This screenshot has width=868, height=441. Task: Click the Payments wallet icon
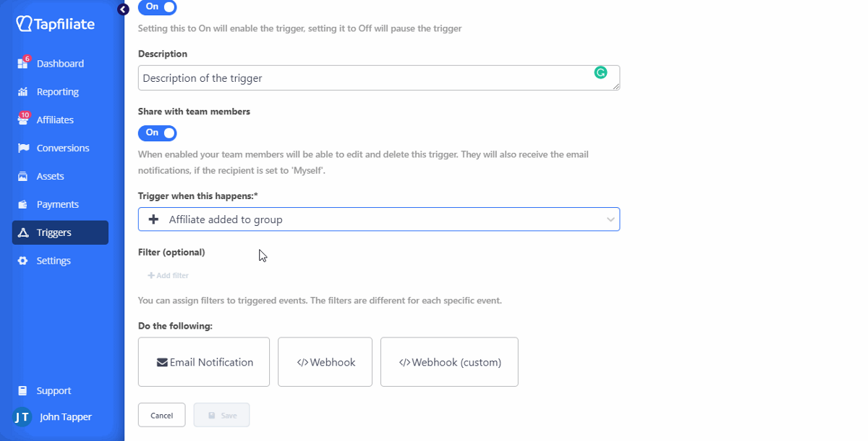[x=22, y=205]
